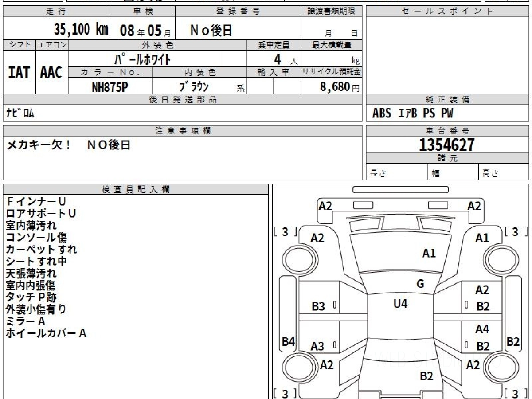This screenshot has width=532, height=399.
Task: Click the エアコン label
Action: coord(52,45)
